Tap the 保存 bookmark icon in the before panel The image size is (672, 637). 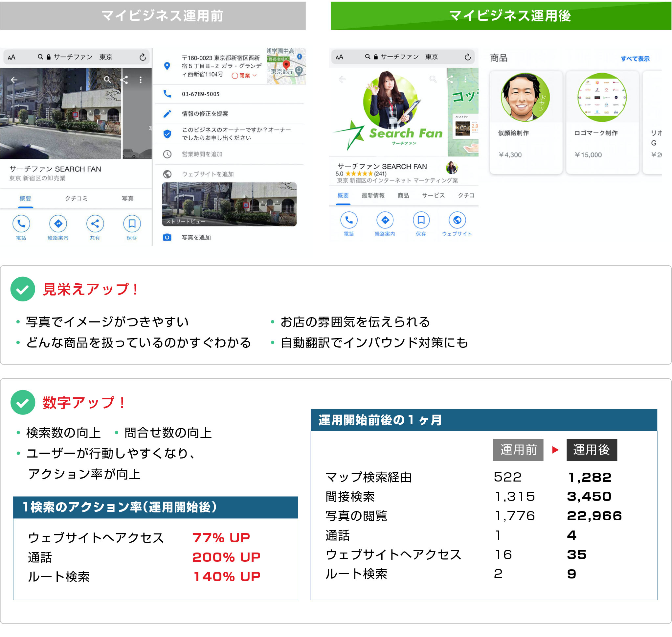pyautogui.click(x=132, y=224)
